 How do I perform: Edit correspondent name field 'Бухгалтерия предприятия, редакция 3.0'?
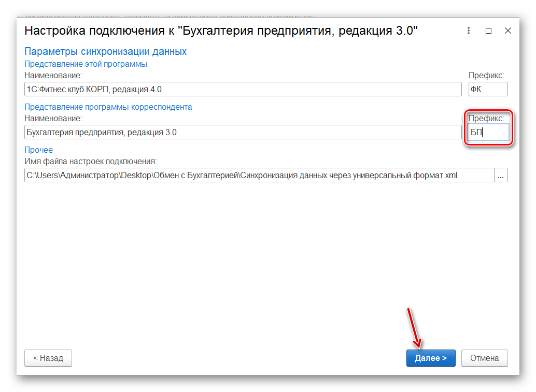click(x=243, y=132)
